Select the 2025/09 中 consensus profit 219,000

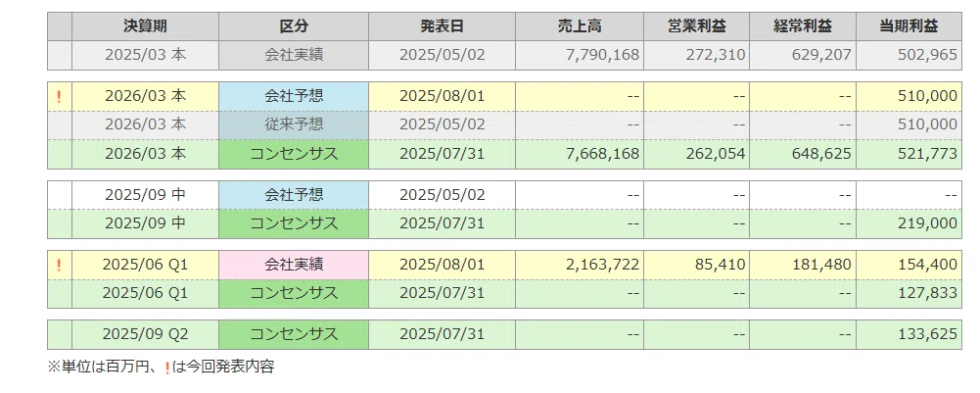(x=927, y=223)
